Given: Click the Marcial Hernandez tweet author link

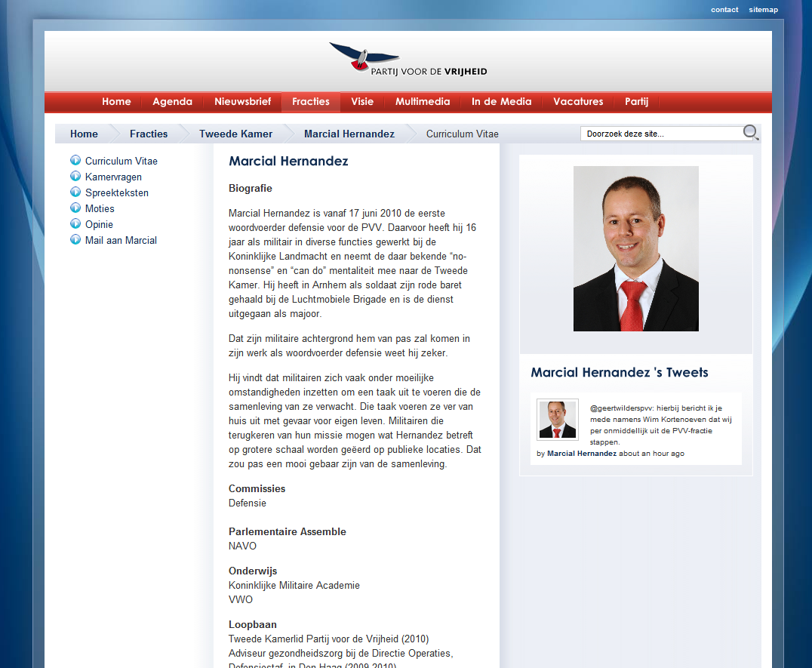Looking at the screenshot, I should point(582,454).
